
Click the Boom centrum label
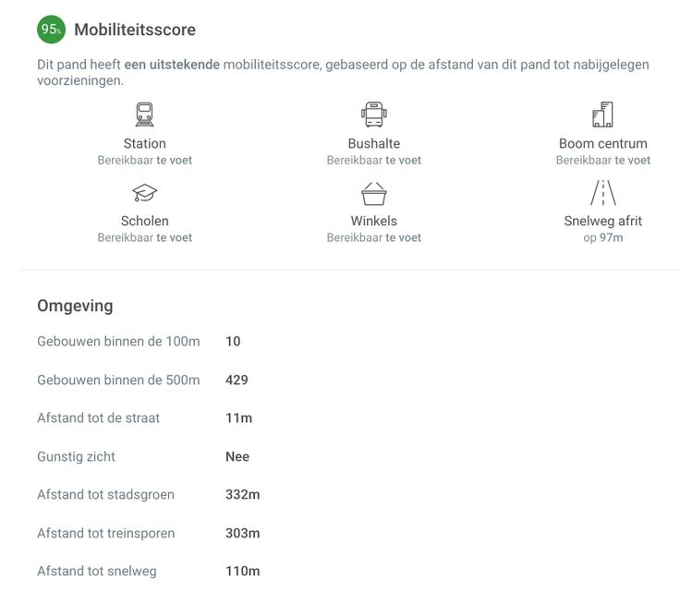(x=602, y=143)
